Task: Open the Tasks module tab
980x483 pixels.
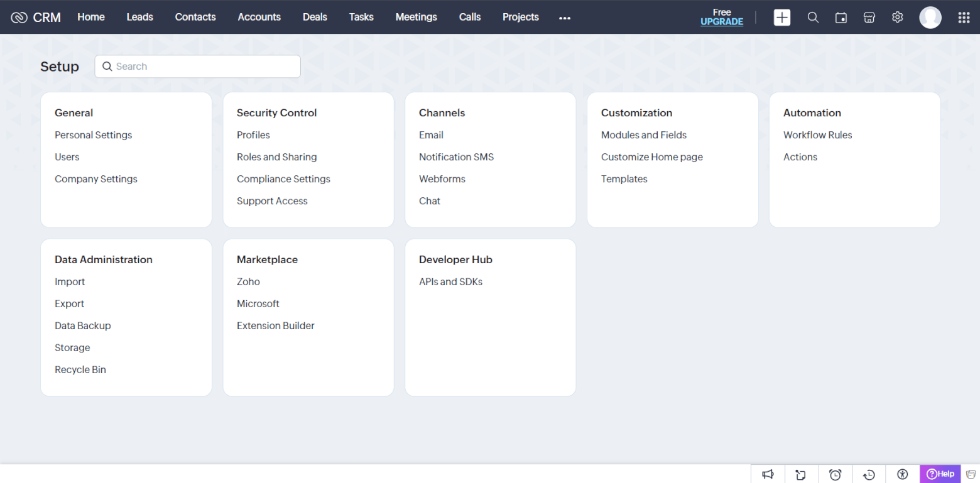Action: click(x=361, y=17)
